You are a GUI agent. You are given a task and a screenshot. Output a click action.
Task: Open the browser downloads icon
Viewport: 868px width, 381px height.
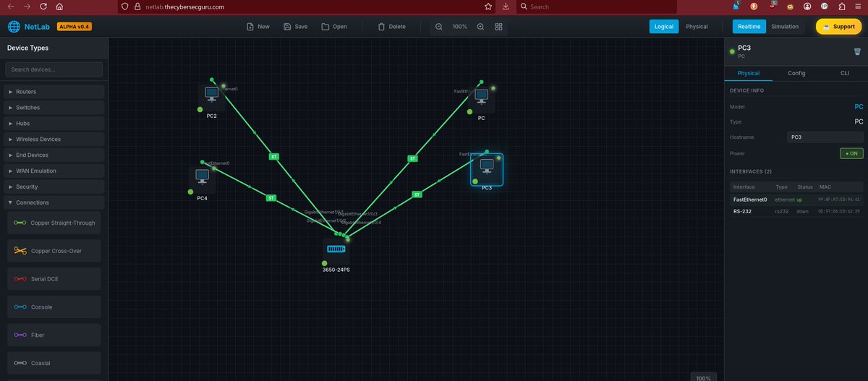tap(505, 7)
